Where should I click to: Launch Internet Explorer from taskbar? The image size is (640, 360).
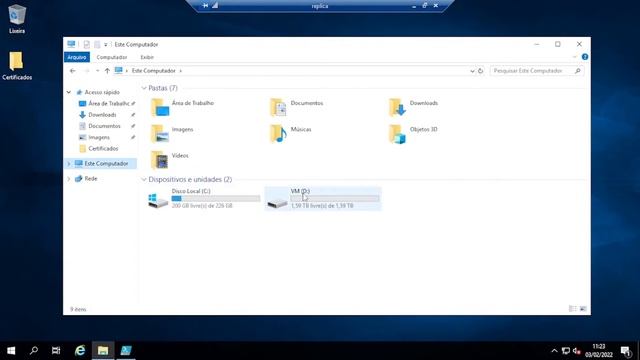[x=80, y=350]
